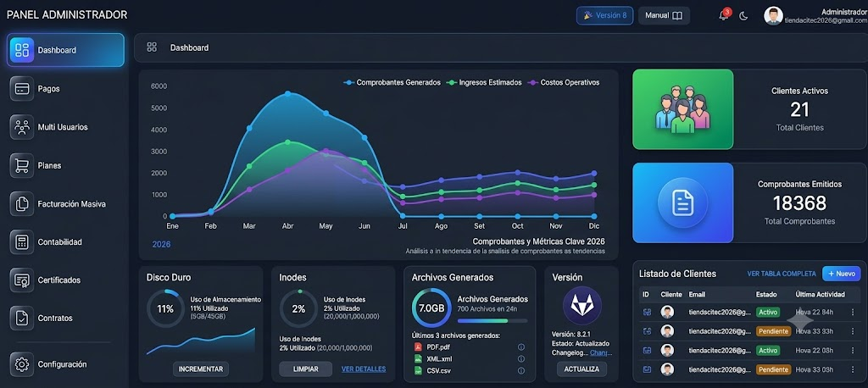Click tiendacitec2026@gmail.com in the header
This screenshot has width=868, height=388.
click(x=826, y=20)
